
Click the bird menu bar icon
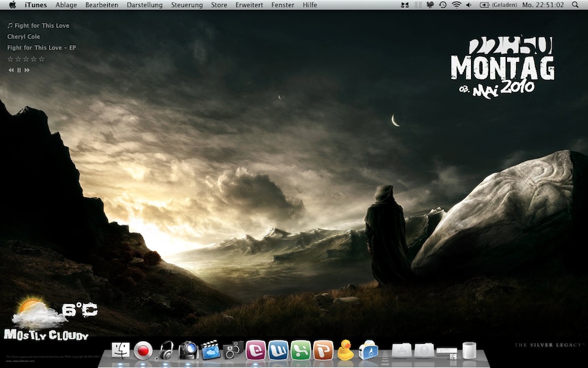[430, 5]
